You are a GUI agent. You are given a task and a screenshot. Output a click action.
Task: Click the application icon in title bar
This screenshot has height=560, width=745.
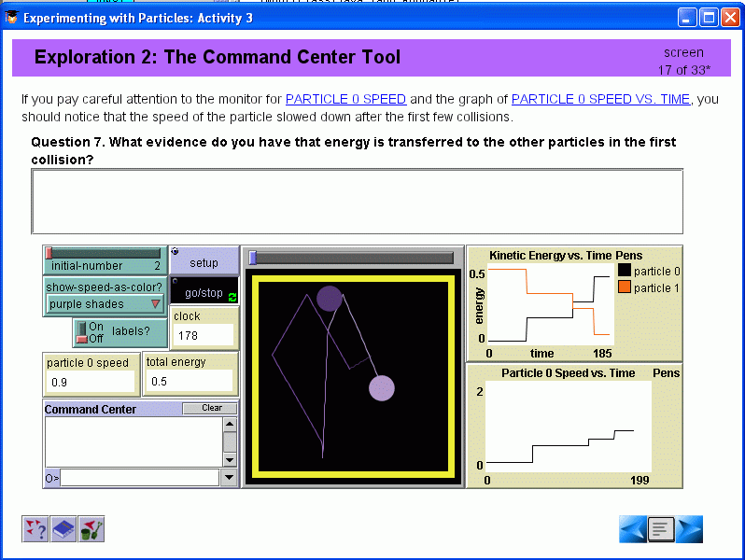11,18
